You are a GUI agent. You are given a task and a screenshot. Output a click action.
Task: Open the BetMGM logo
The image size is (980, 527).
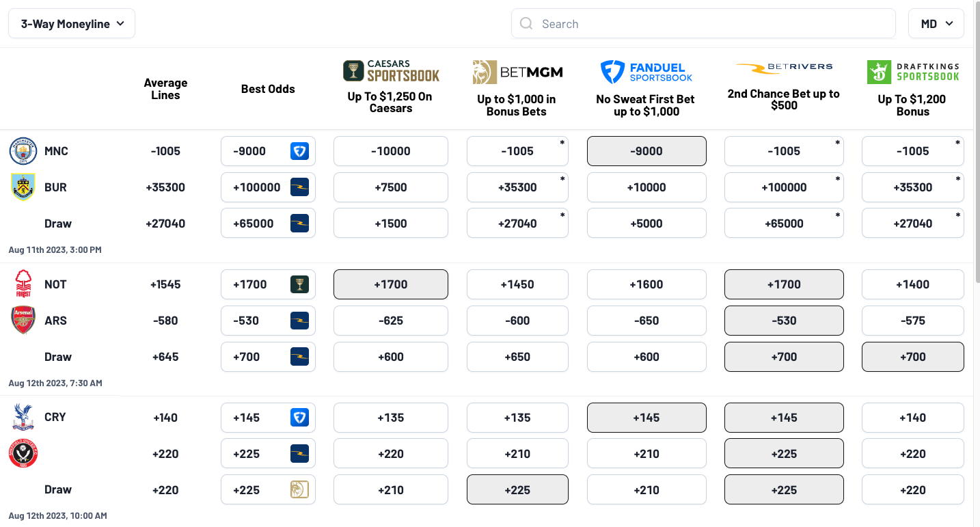point(517,72)
